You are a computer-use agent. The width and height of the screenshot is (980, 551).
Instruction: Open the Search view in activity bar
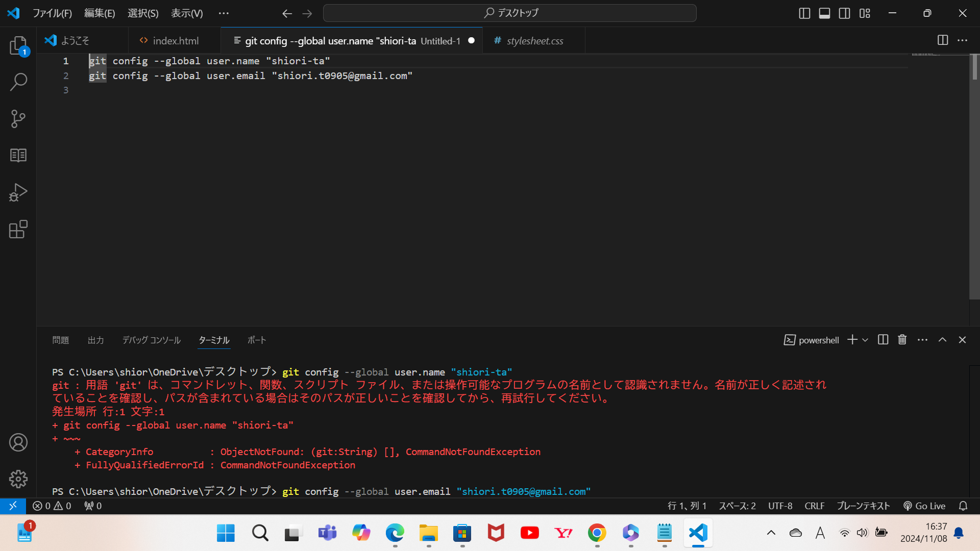tap(18, 82)
